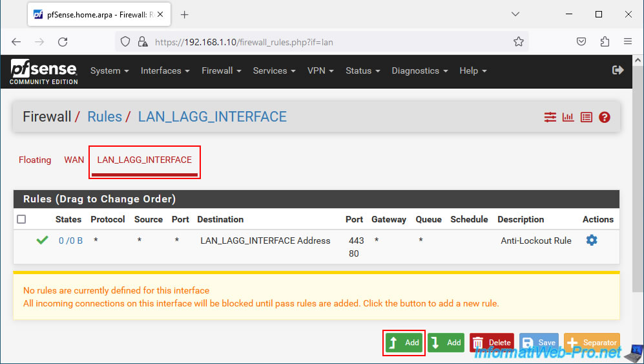The width and height of the screenshot is (644, 364).
Task: Click the orange Separator button
Action: [592, 343]
